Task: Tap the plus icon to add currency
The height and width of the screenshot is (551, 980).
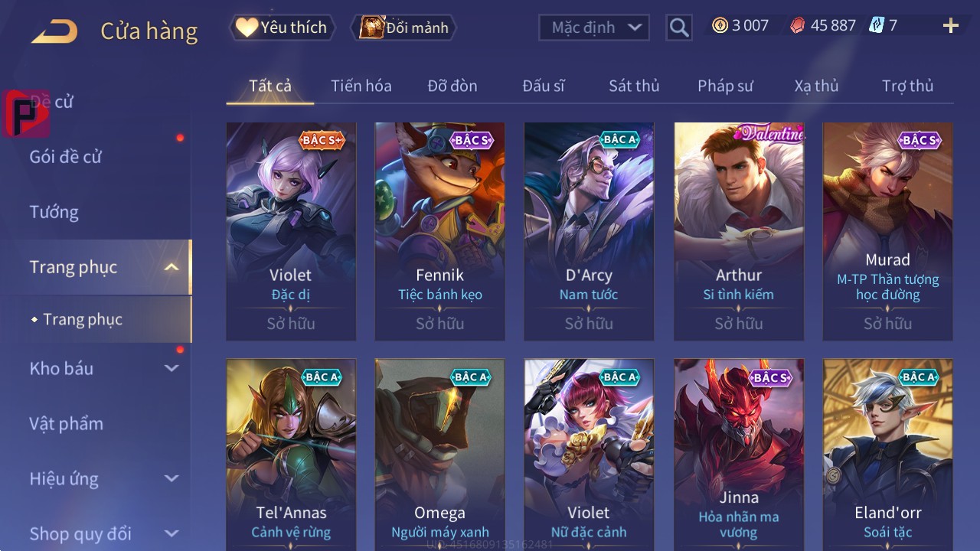Action: 951,26
